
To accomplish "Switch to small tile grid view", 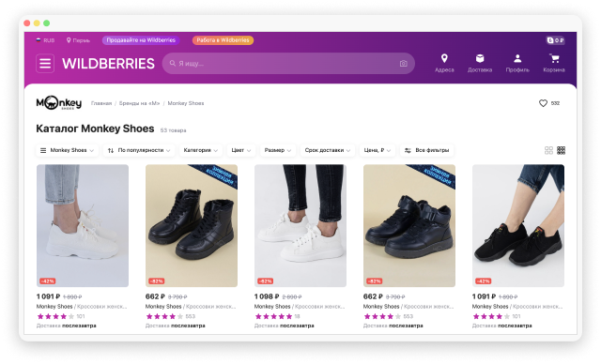I will pyautogui.click(x=562, y=150).
